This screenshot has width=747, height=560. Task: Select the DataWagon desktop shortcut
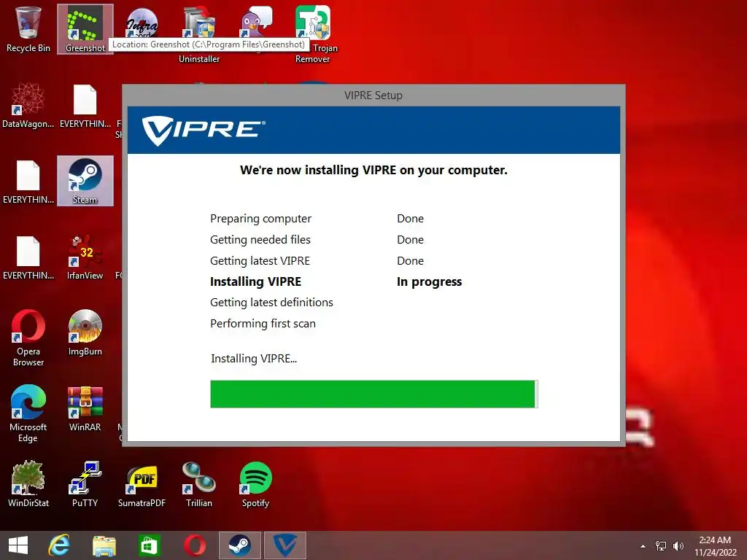point(28,106)
